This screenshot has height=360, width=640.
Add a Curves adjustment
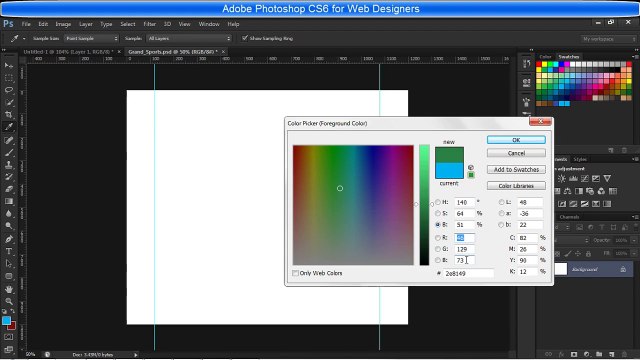click(584, 178)
